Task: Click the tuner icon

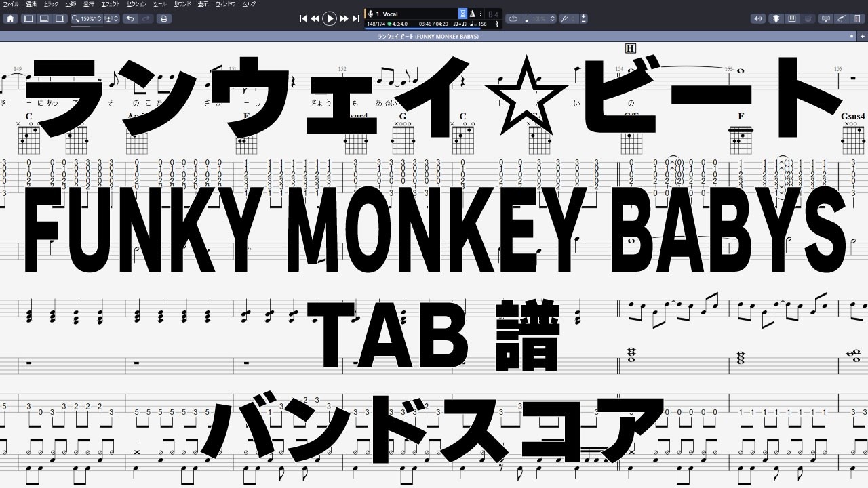Action: [x=566, y=18]
